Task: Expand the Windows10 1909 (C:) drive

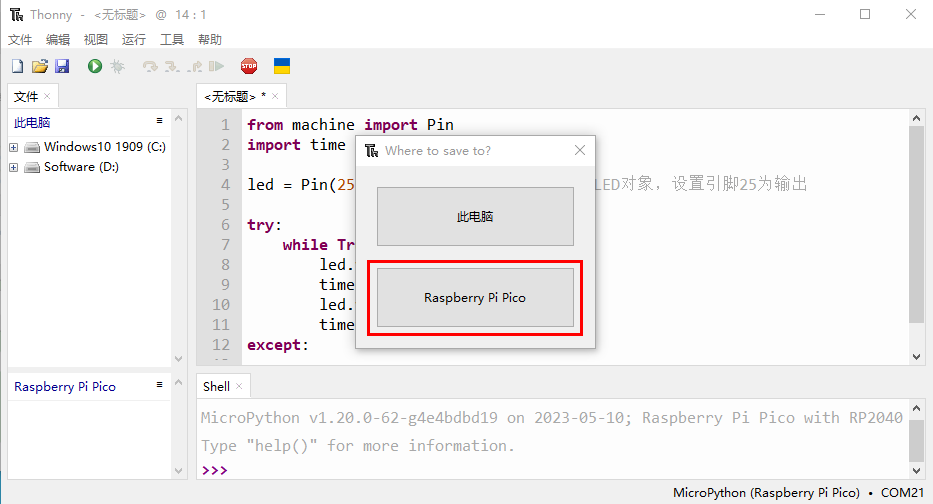Action: point(14,147)
